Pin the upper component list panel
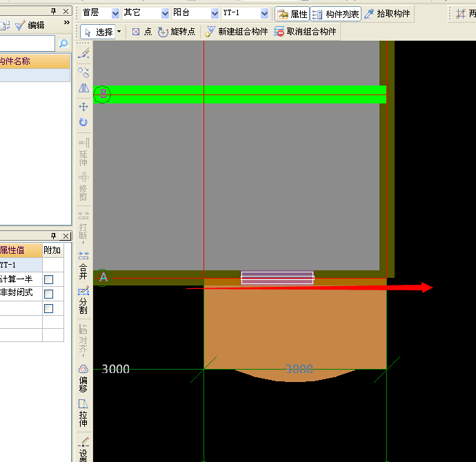Viewport: 476px width, 462px height. pos(54,11)
